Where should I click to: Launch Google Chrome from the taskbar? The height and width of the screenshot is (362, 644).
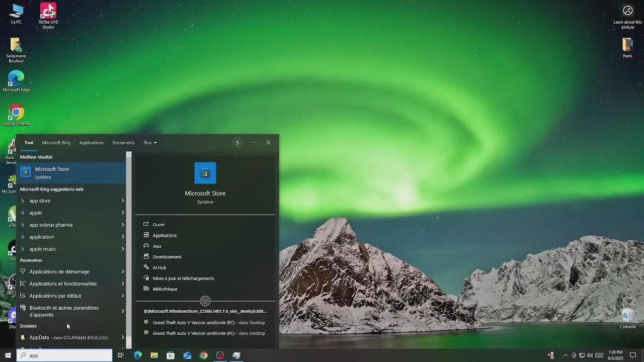pos(203,355)
